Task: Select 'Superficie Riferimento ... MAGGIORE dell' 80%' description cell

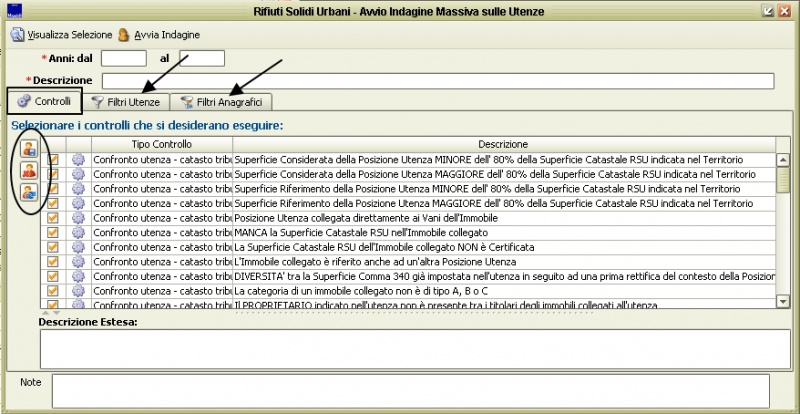Action: coord(504,203)
